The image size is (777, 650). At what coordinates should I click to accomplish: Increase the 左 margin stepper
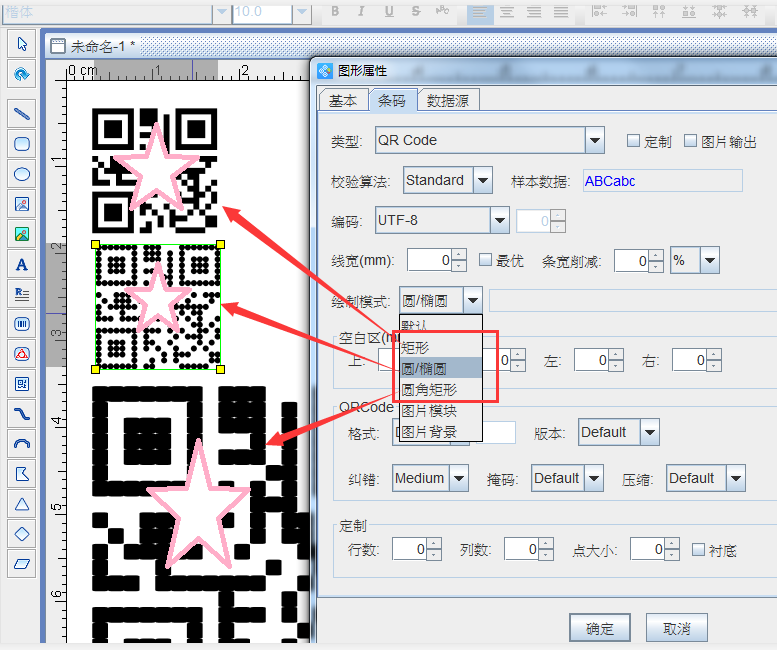coord(616,355)
